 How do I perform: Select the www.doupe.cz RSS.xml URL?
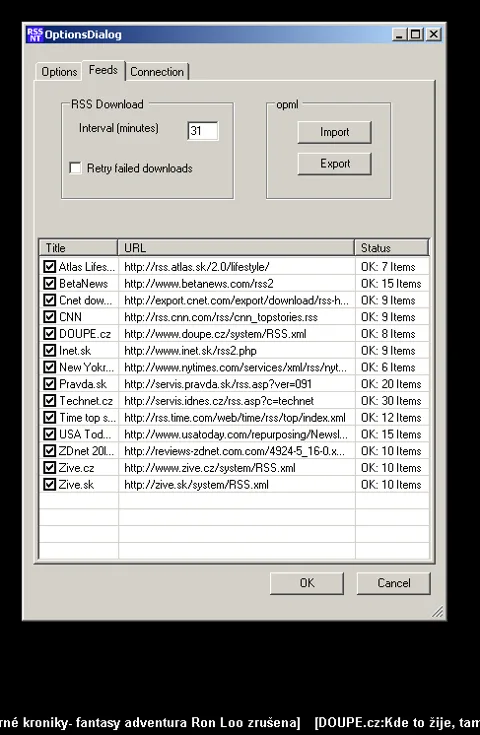point(237,334)
